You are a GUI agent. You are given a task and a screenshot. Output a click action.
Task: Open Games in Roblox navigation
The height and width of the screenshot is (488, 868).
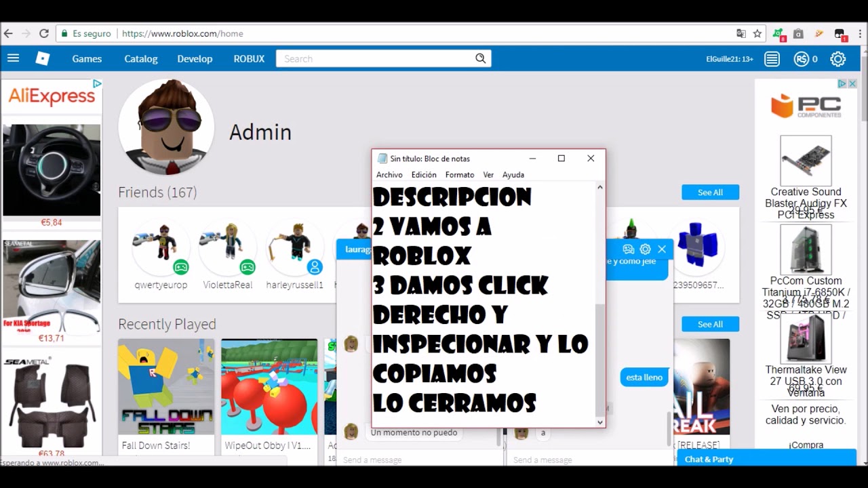pos(87,59)
